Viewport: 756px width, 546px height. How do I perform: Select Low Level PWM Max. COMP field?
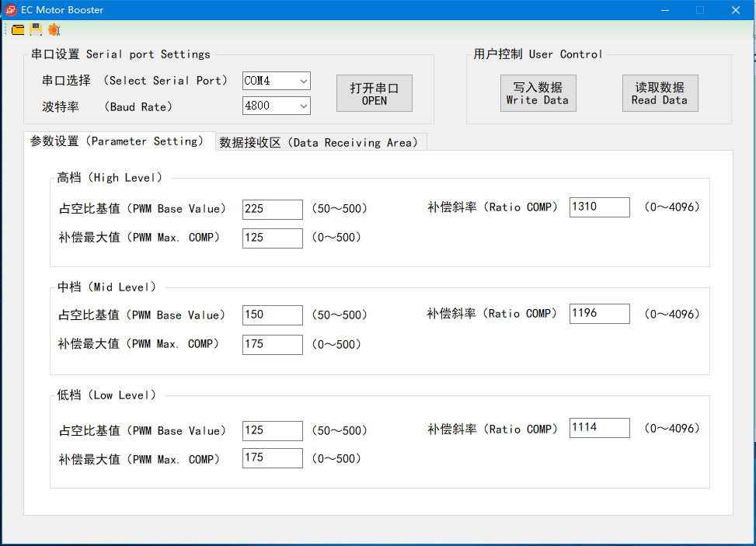272,457
